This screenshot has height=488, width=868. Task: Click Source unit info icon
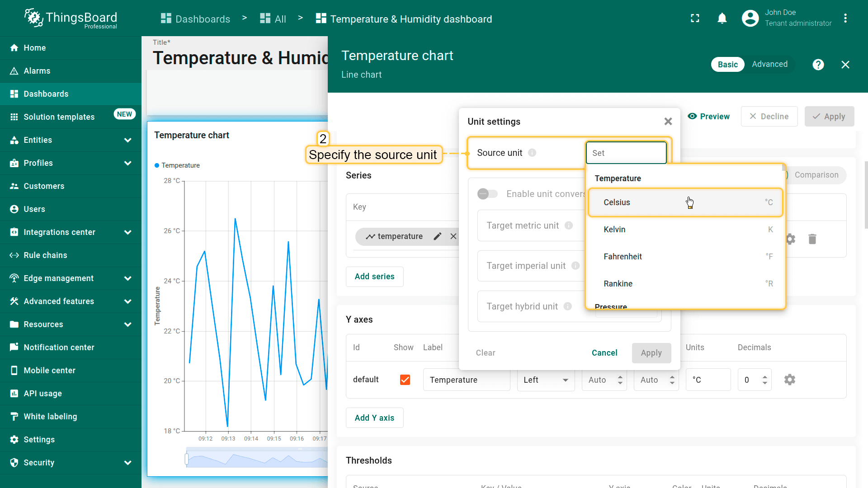[532, 153]
